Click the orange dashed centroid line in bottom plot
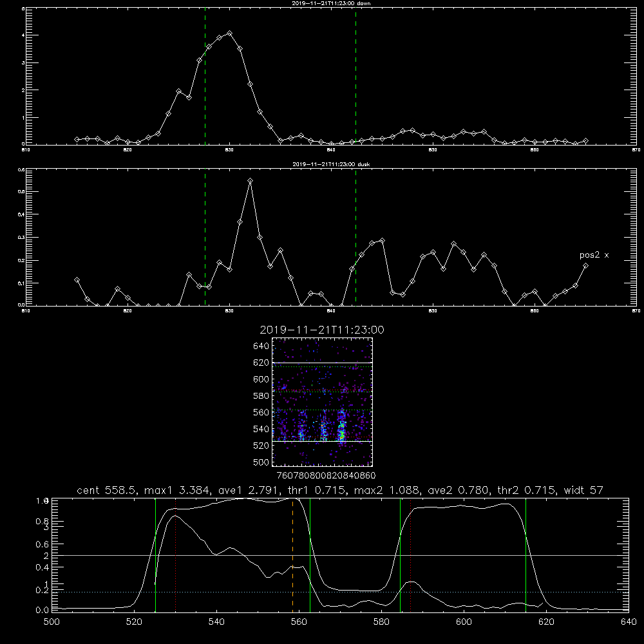The image size is (644, 644). click(293, 555)
